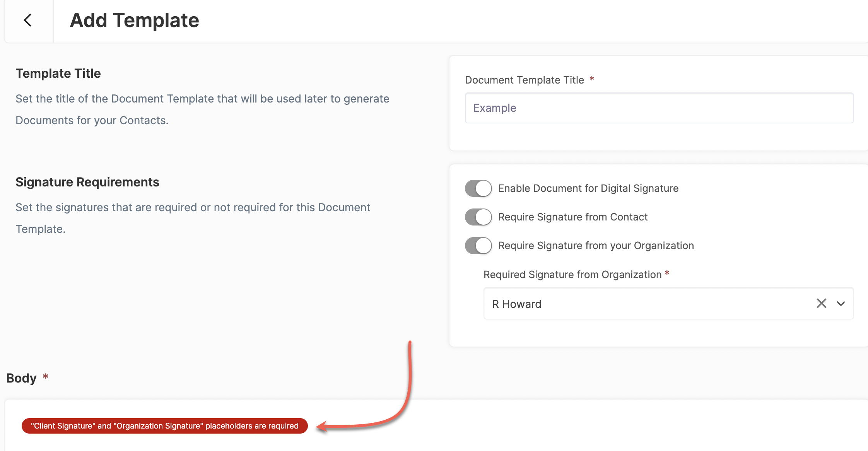Click the Document Template Title input field
Viewport: 868px width, 451px height.
[658, 108]
